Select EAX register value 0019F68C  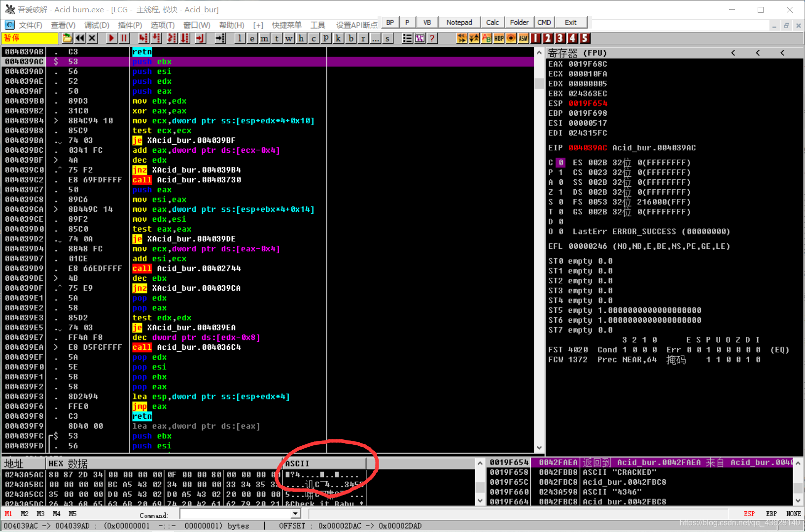pos(588,64)
